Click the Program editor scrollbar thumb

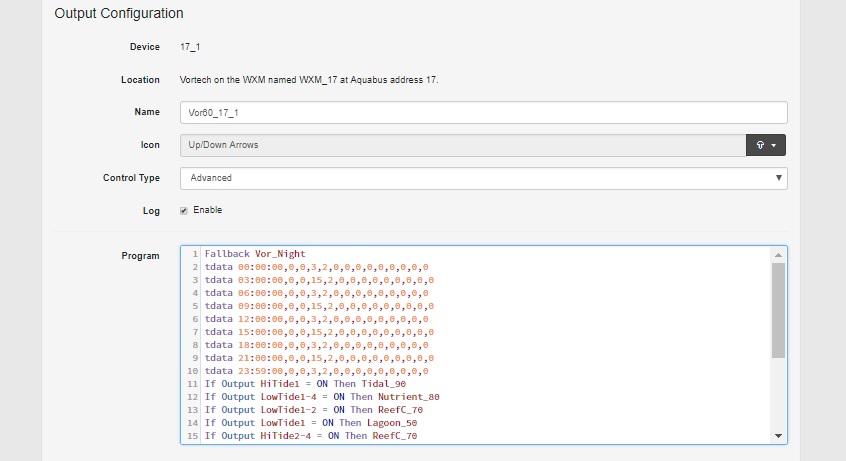point(778,310)
